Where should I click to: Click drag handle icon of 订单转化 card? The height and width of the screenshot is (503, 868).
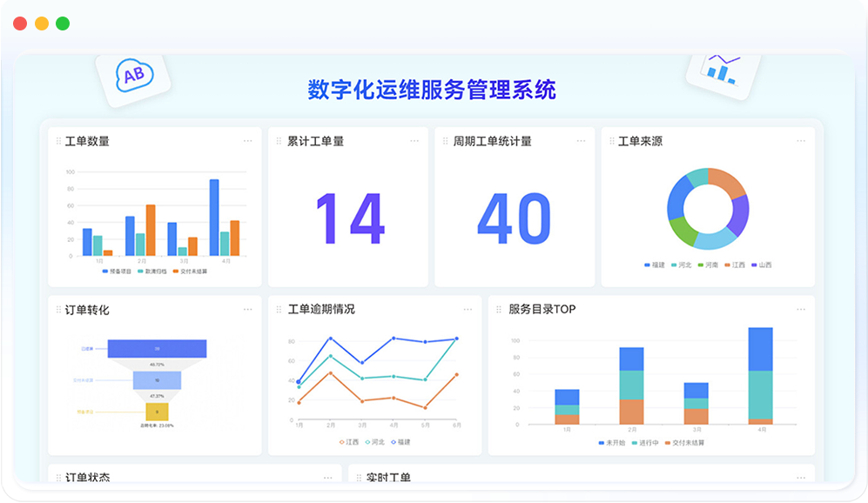click(58, 310)
